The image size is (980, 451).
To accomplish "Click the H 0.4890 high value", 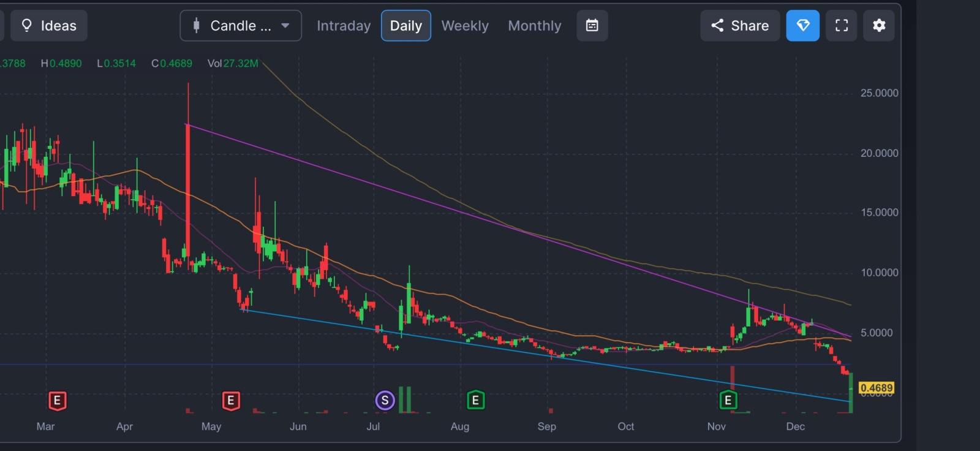I will tap(61, 64).
